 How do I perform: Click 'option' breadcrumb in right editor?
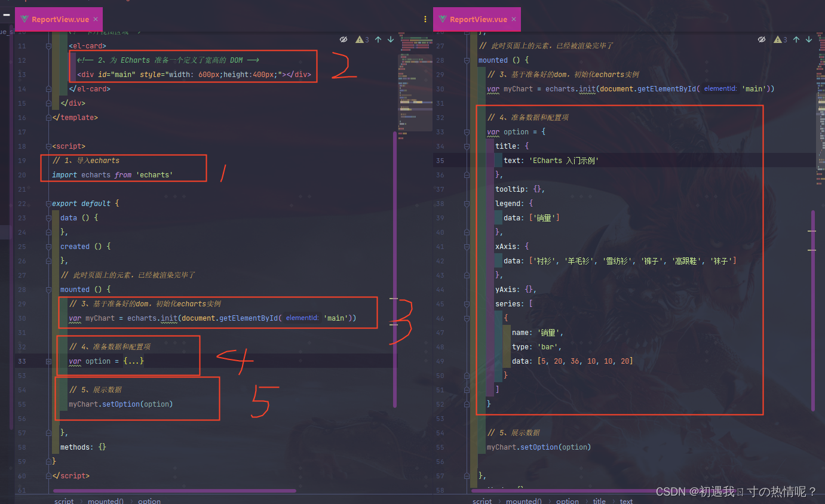pos(568,500)
